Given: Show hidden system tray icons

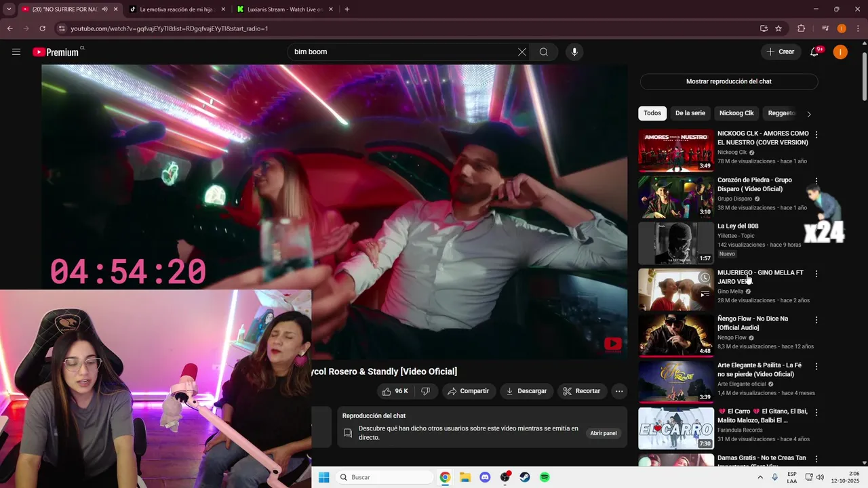Looking at the screenshot, I should pyautogui.click(x=761, y=477).
